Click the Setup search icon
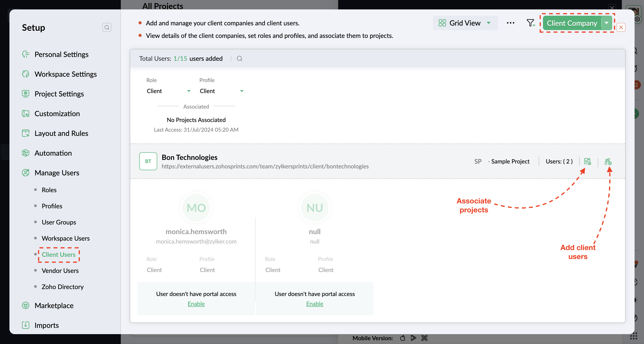The image size is (644, 344). [107, 27]
